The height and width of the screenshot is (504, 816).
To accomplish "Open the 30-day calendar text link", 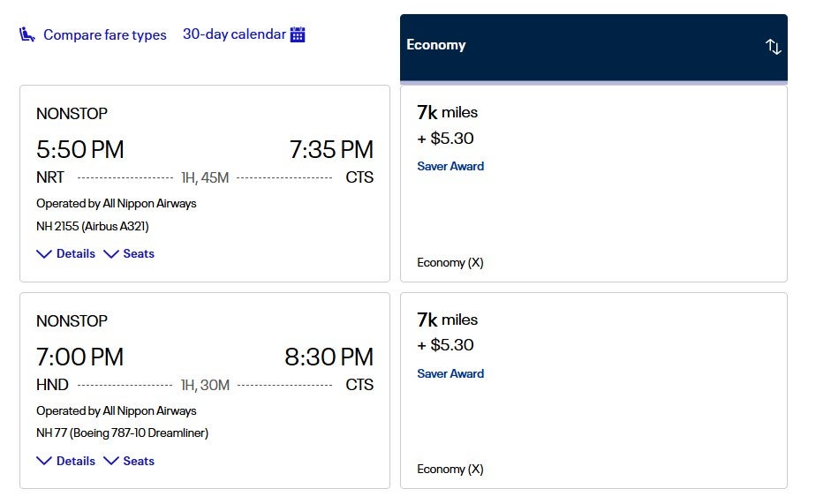I will 234,34.
